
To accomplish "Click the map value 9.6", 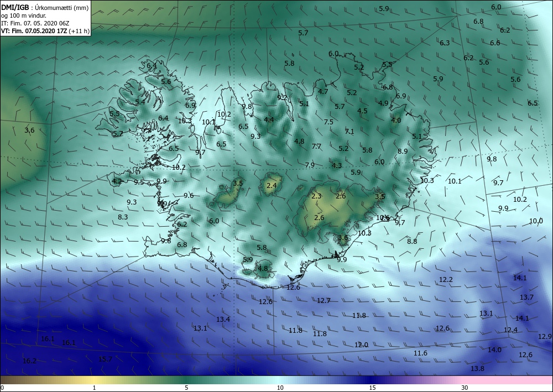I will pyautogui.click(x=189, y=196).
